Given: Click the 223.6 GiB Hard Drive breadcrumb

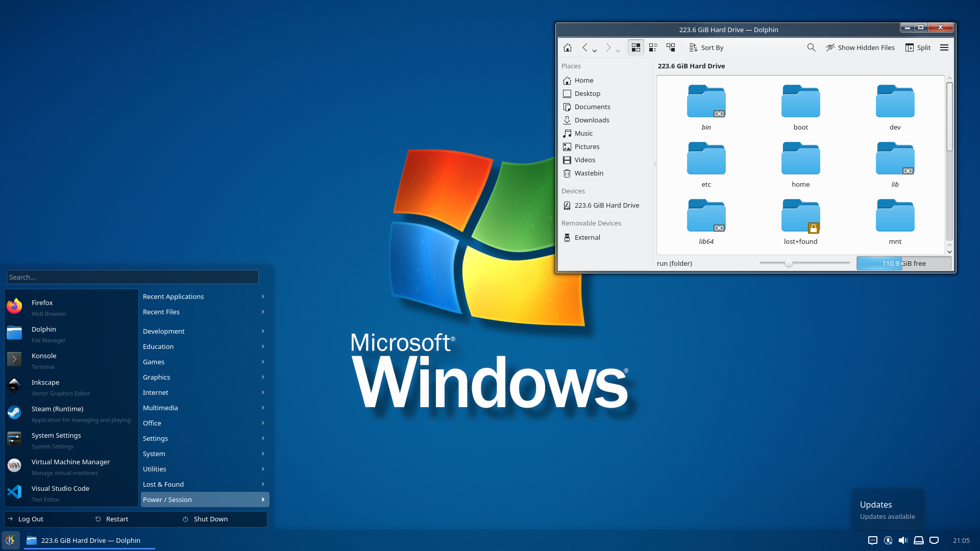Looking at the screenshot, I should coord(691,66).
